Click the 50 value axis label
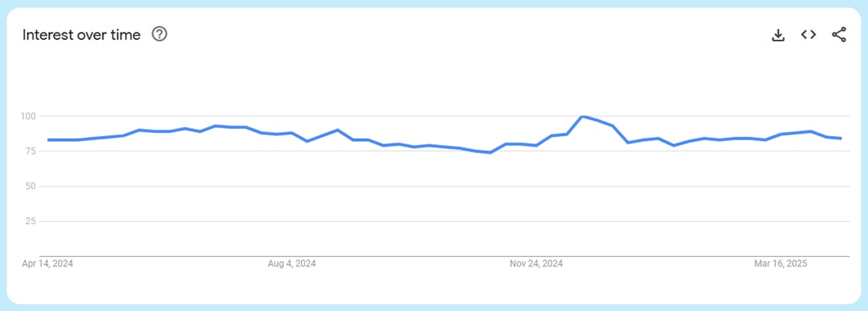The height and width of the screenshot is (311, 868). click(x=31, y=186)
